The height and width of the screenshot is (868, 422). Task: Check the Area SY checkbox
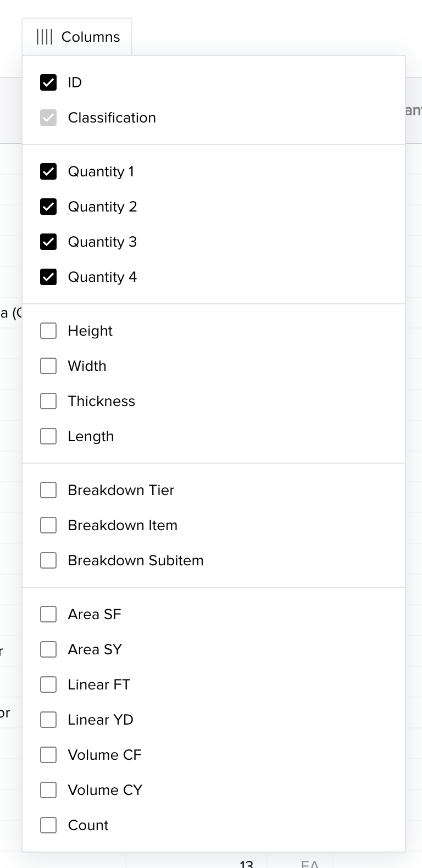(x=48, y=649)
